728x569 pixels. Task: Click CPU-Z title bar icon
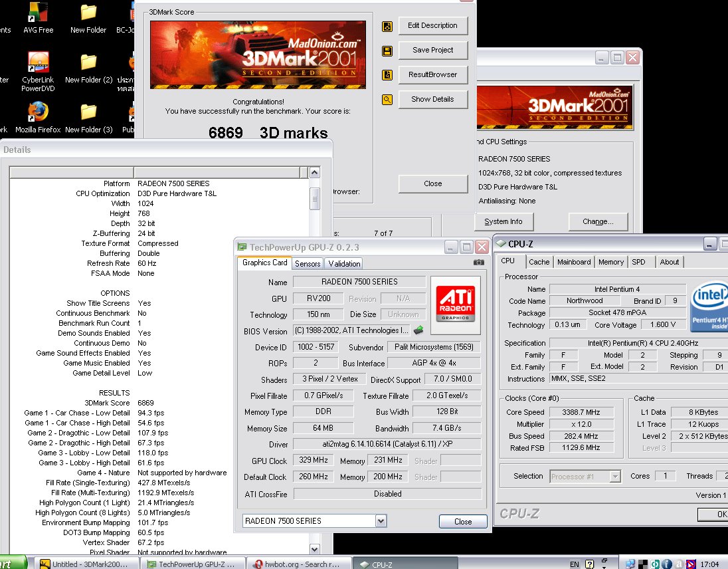point(501,243)
